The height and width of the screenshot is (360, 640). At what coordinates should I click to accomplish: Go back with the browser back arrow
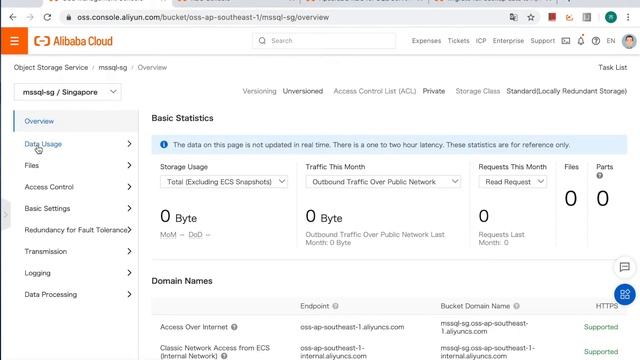(13, 17)
